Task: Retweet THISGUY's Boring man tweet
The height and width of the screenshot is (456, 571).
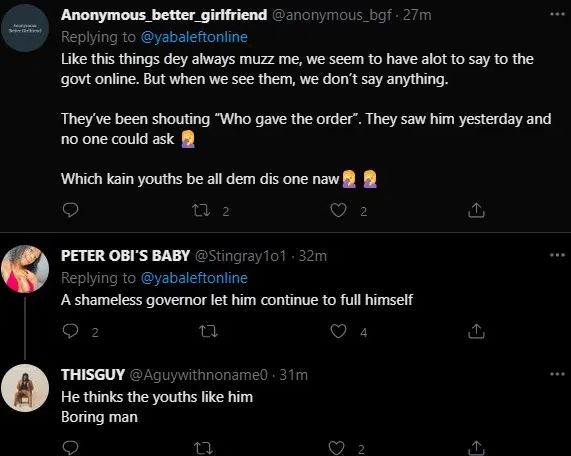Action: click(x=204, y=448)
